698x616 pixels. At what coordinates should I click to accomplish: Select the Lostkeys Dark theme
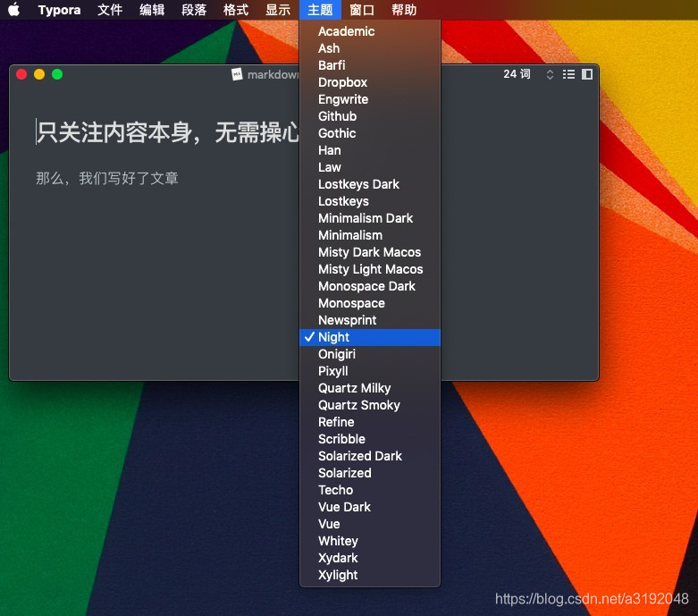tap(370, 184)
